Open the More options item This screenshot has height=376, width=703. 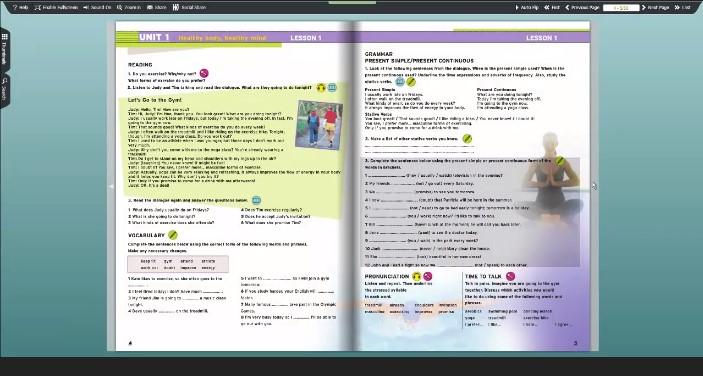tap(156, 8)
